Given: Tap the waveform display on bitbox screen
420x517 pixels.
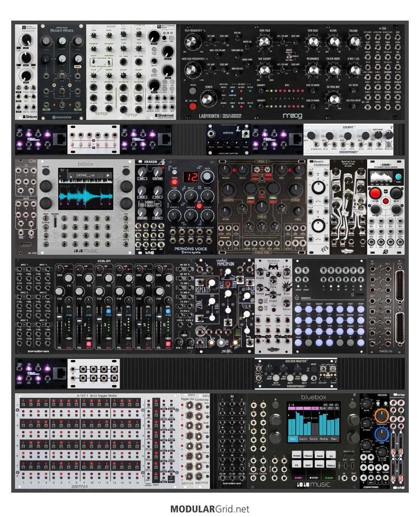Looking at the screenshot, I should (86, 196).
